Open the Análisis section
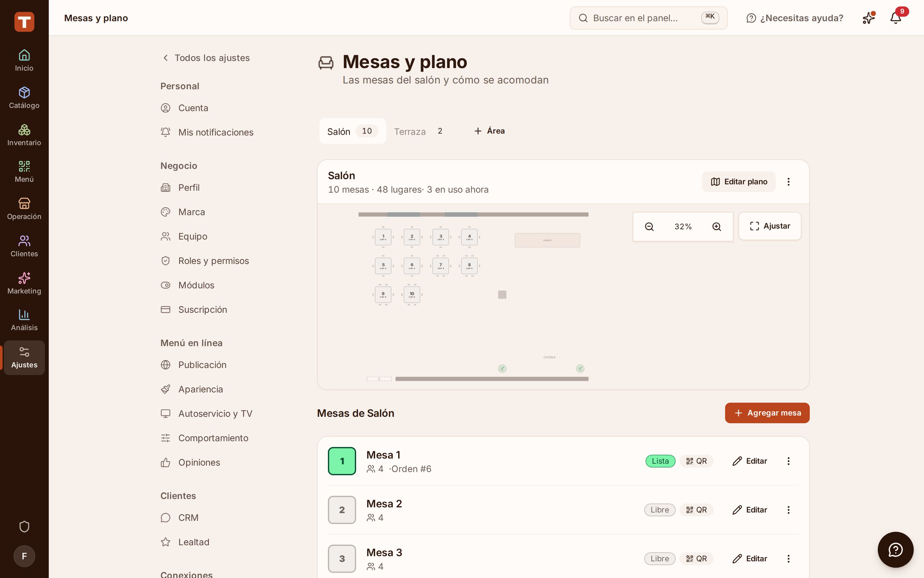This screenshot has width=924, height=578. pyautogui.click(x=24, y=320)
